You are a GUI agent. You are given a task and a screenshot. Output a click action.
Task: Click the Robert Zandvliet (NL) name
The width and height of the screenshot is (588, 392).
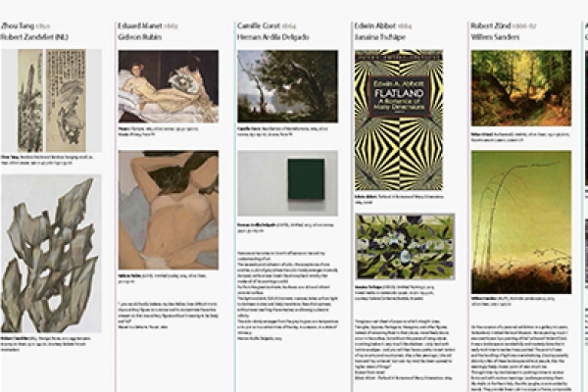[x=34, y=37]
